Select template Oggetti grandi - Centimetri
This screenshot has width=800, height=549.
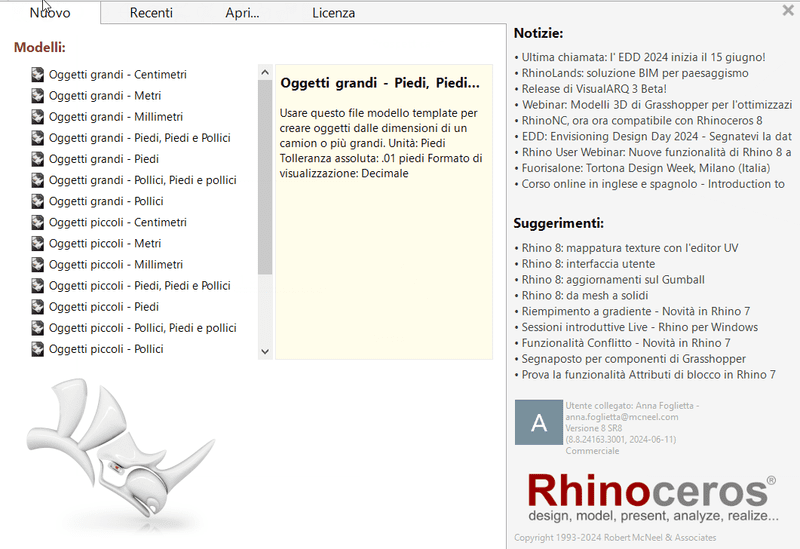click(118, 74)
